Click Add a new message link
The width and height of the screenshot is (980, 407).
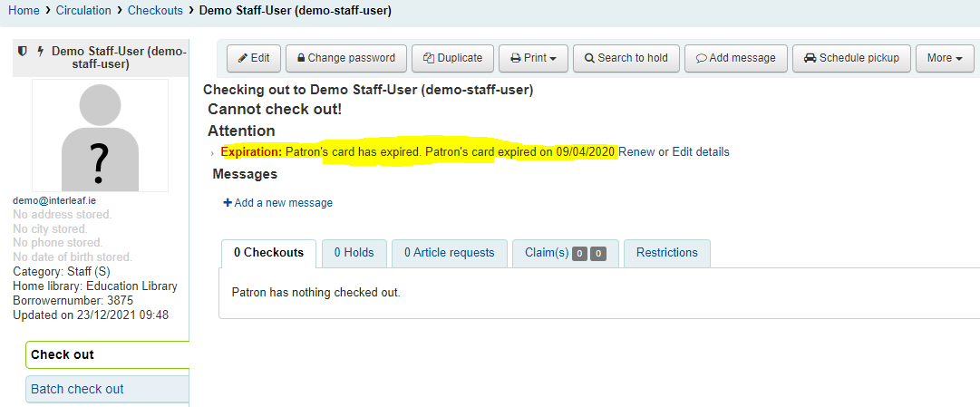click(278, 202)
